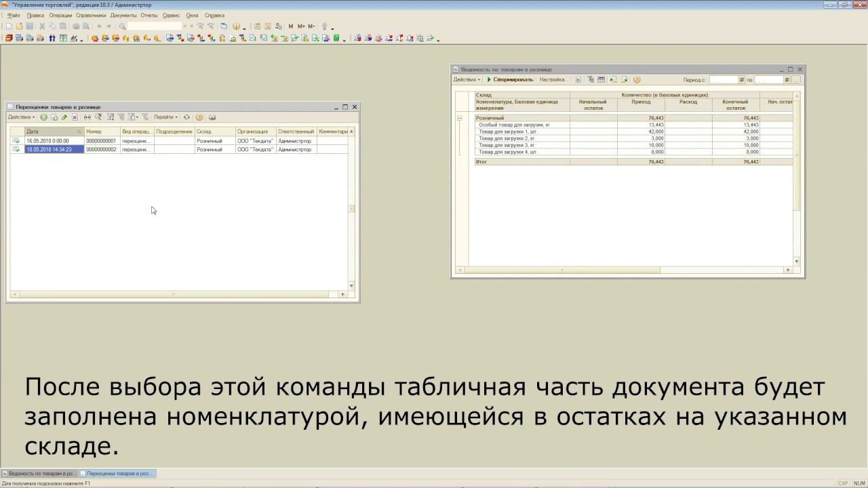Image resolution: width=868 pixels, height=488 pixels.
Task: Switch to 'Ведомость по товарам' taskbar tab
Action: [39, 473]
